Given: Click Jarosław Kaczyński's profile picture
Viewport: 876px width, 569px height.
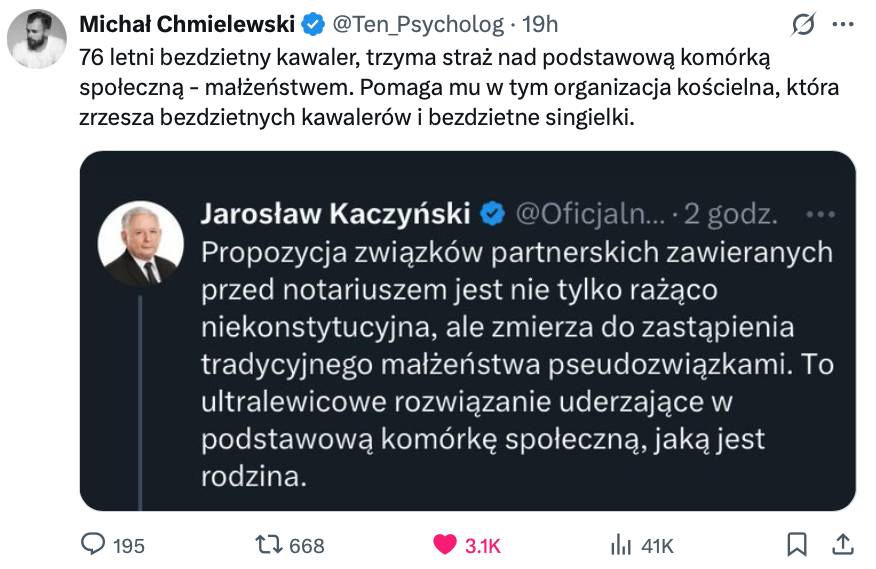Looking at the screenshot, I should 140,244.
